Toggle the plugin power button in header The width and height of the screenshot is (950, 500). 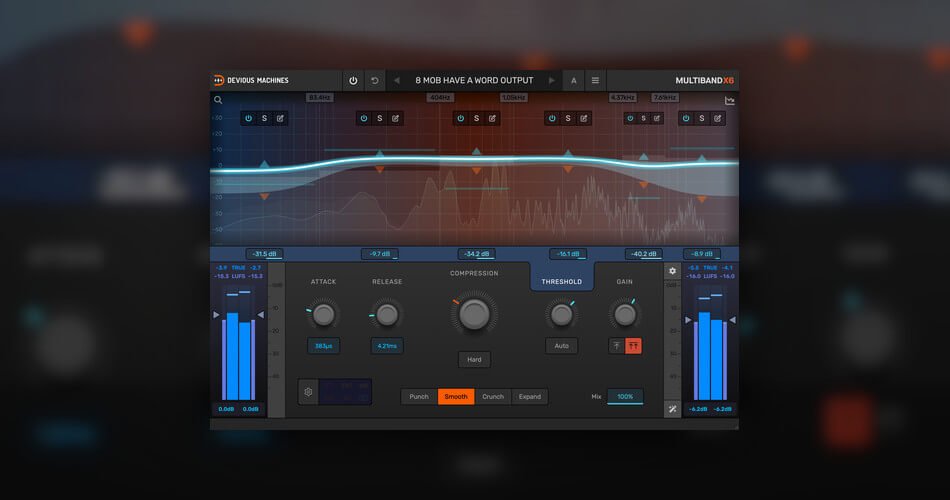[353, 81]
